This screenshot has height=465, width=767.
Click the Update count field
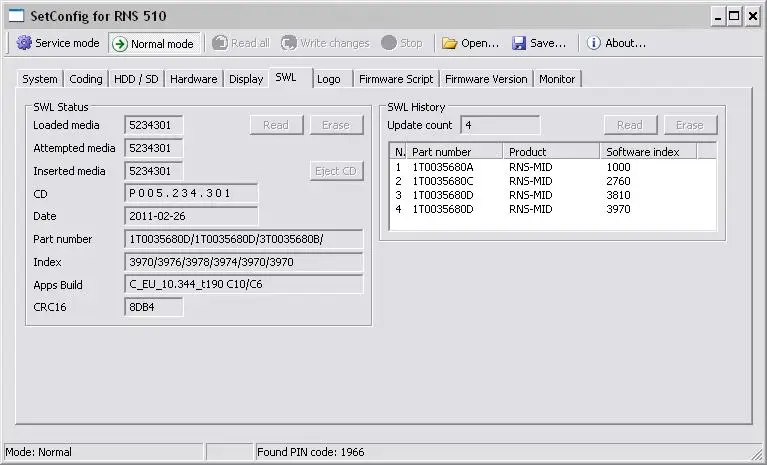coord(500,125)
